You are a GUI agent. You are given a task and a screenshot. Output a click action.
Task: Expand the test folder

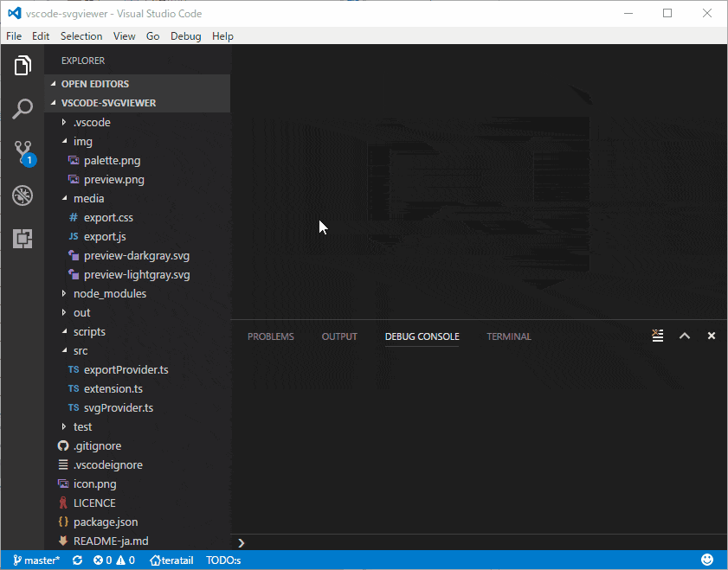pos(64,426)
